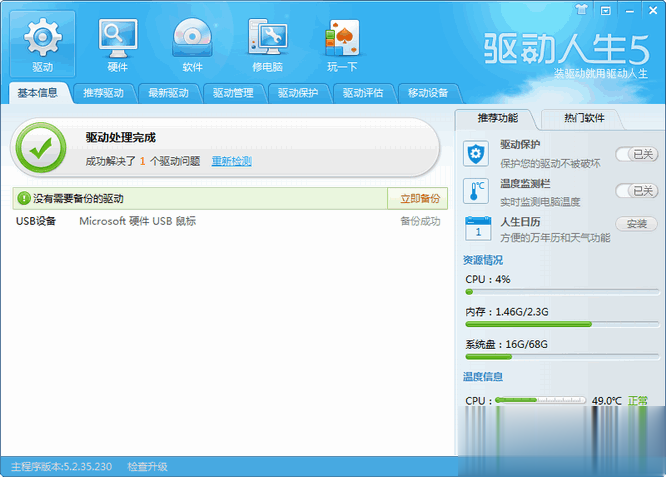Click the 温度信息 section heading
The height and width of the screenshot is (477, 666).
(x=483, y=377)
